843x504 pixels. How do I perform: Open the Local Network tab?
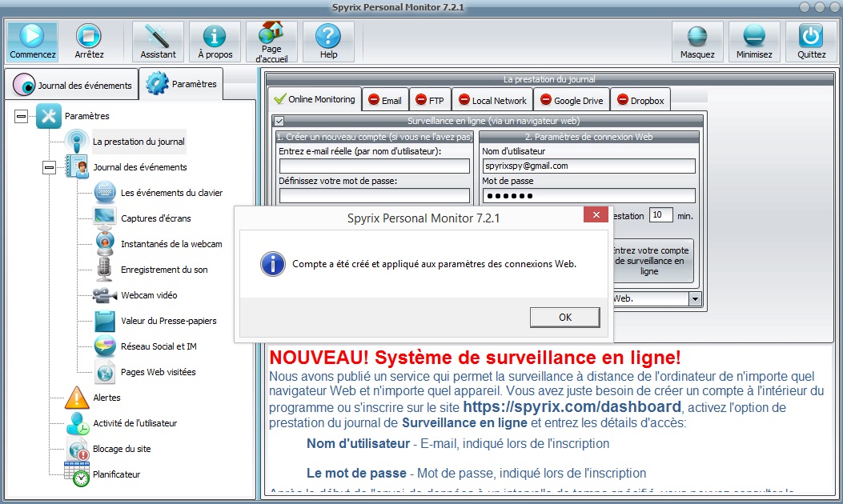point(492,100)
